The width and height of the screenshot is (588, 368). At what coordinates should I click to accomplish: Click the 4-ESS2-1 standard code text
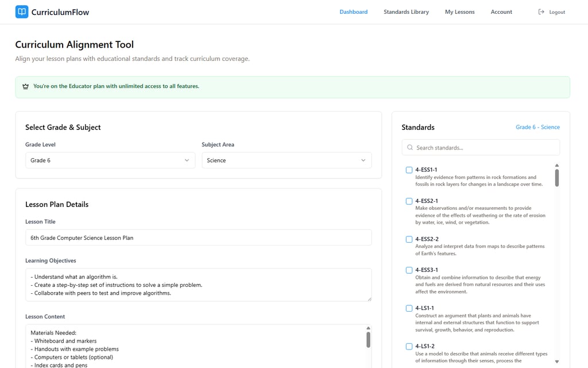(x=427, y=201)
